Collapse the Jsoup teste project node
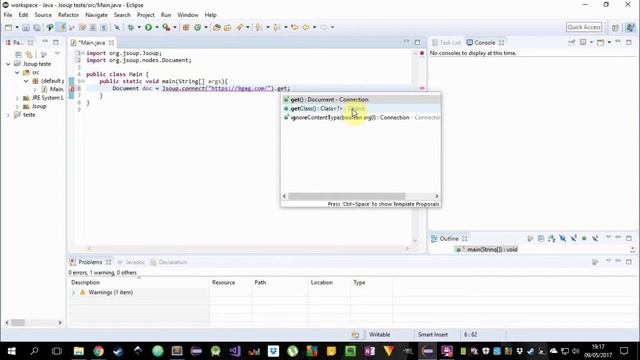The width and height of the screenshot is (640, 360). point(8,64)
